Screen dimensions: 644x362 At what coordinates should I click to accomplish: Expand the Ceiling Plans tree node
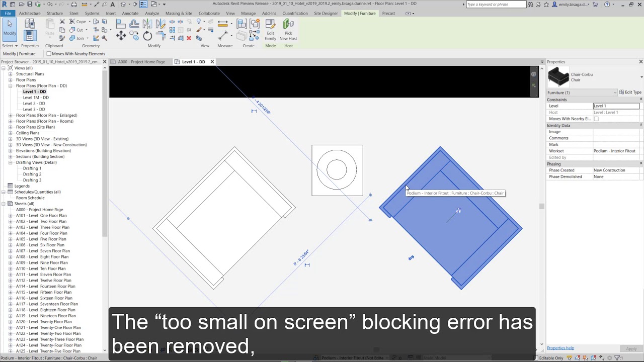coord(11,133)
